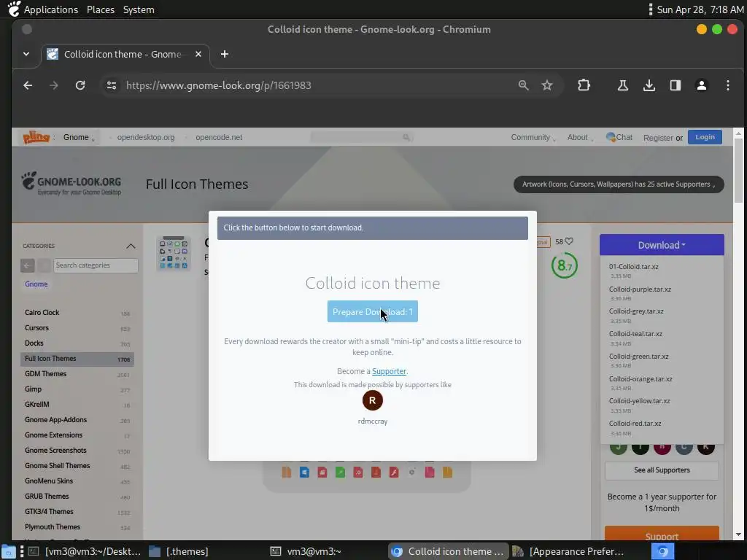Image resolution: width=747 pixels, height=560 pixels.
Task: Focus the Search categories field
Action: (96, 265)
